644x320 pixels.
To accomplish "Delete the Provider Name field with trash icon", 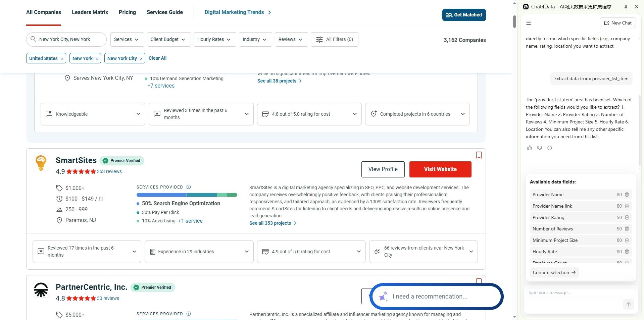I will (627, 195).
